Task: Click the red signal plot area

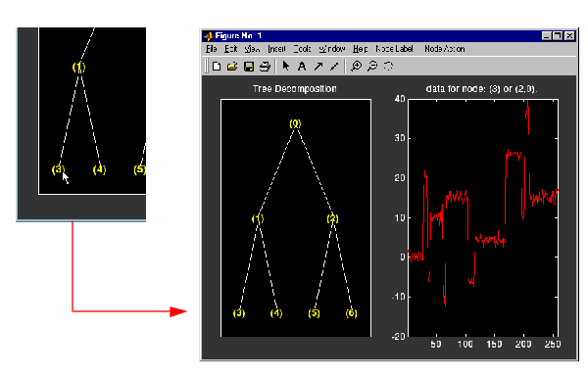Action: 483,217
